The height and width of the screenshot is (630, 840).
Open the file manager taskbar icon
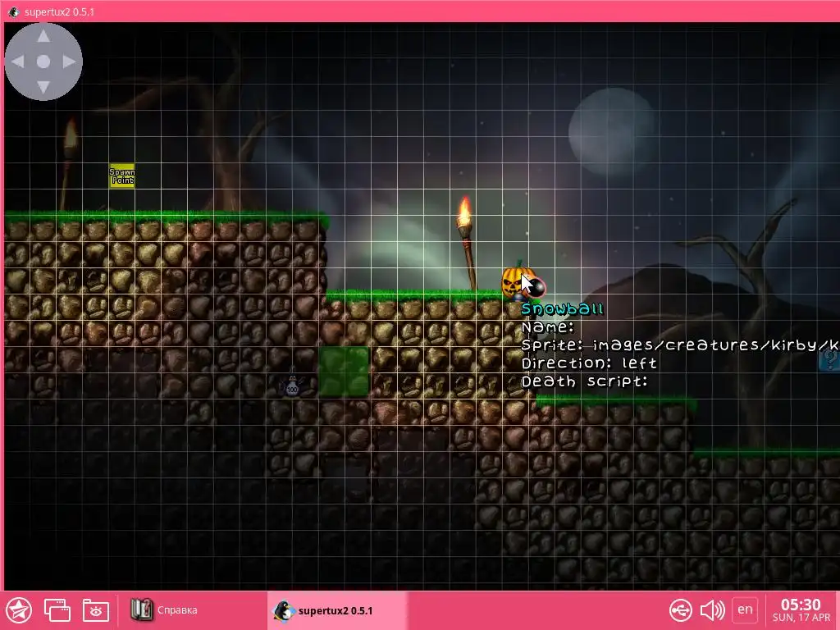pyautogui.click(x=96, y=610)
